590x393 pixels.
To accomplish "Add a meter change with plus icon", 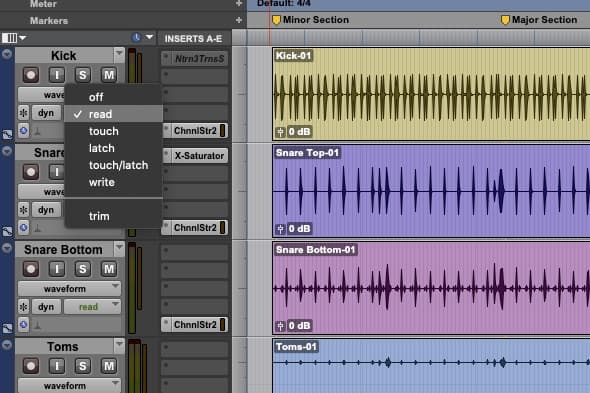I will 239,3.
